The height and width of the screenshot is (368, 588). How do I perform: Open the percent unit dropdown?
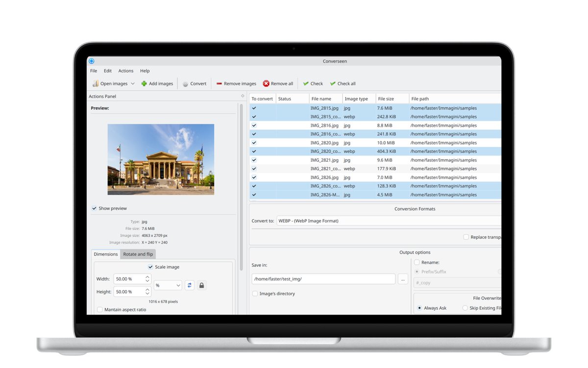(168, 285)
